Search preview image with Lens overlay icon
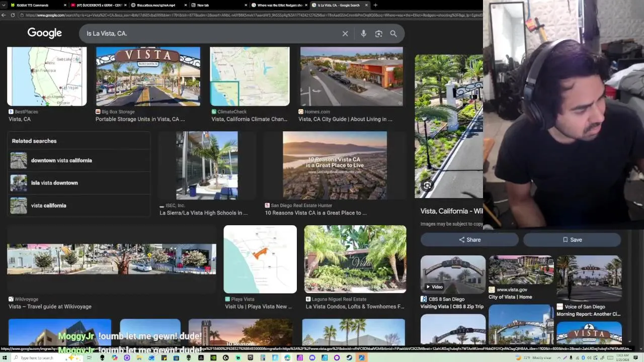Image resolution: width=644 pixels, height=362 pixels. click(x=427, y=186)
